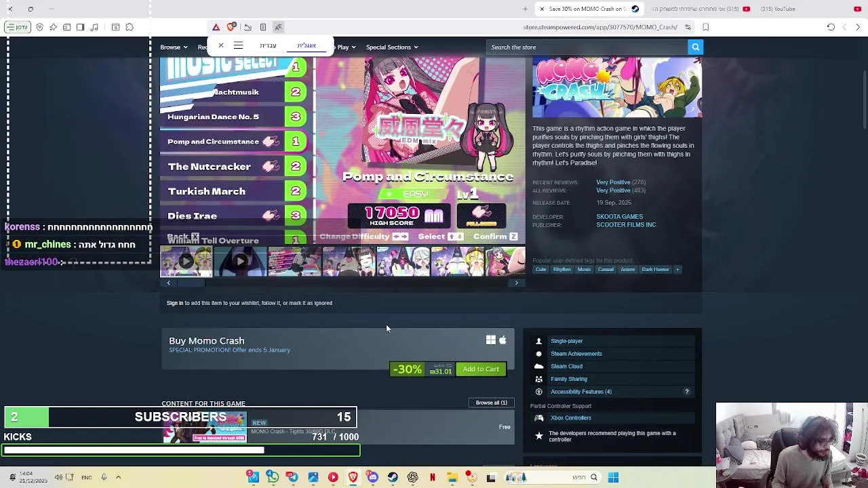Click the plus to add a user tag

[x=677, y=270]
